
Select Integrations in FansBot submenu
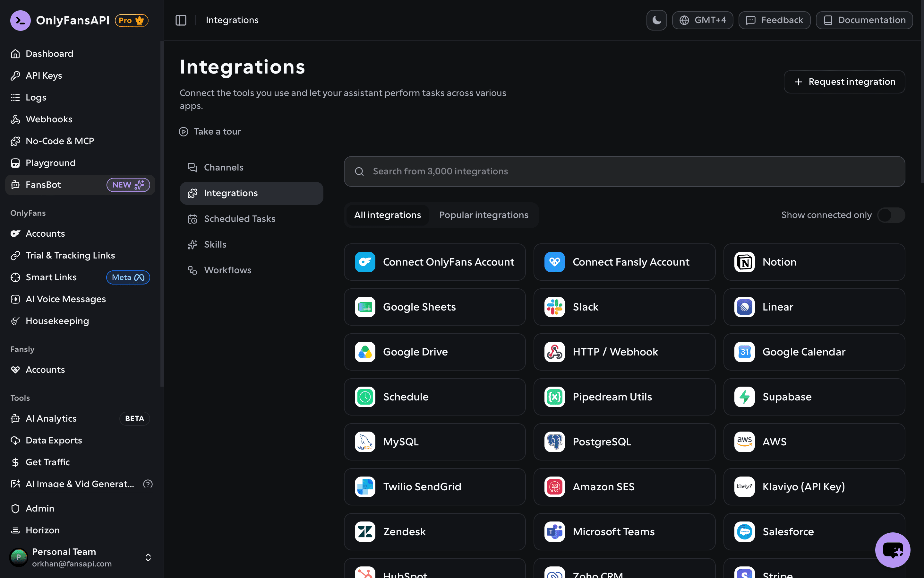(x=251, y=193)
